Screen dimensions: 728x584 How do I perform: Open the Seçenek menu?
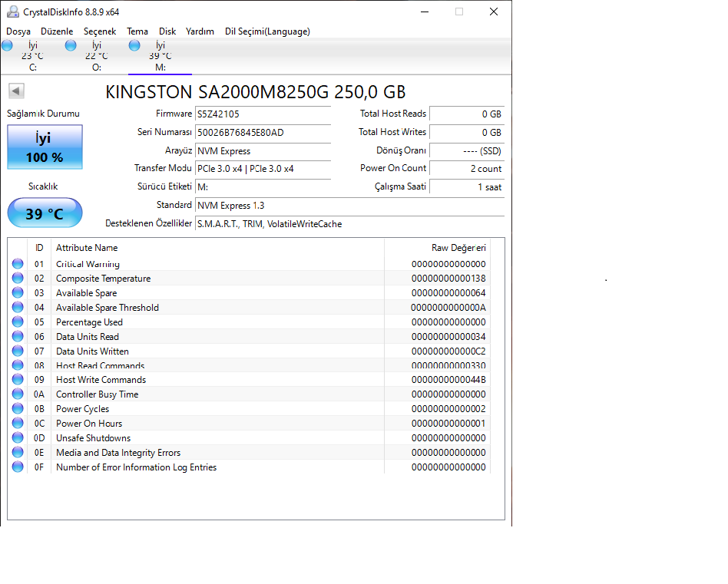(100, 31)
